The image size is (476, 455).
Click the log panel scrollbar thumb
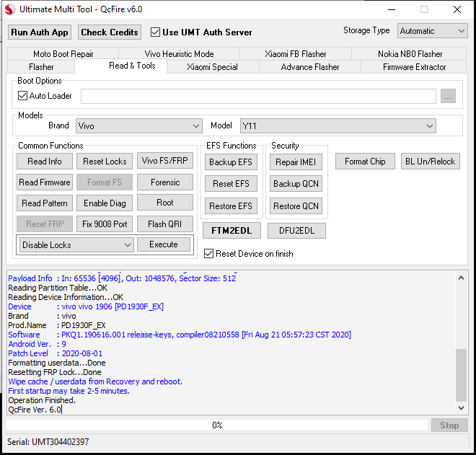pos(461,375)
